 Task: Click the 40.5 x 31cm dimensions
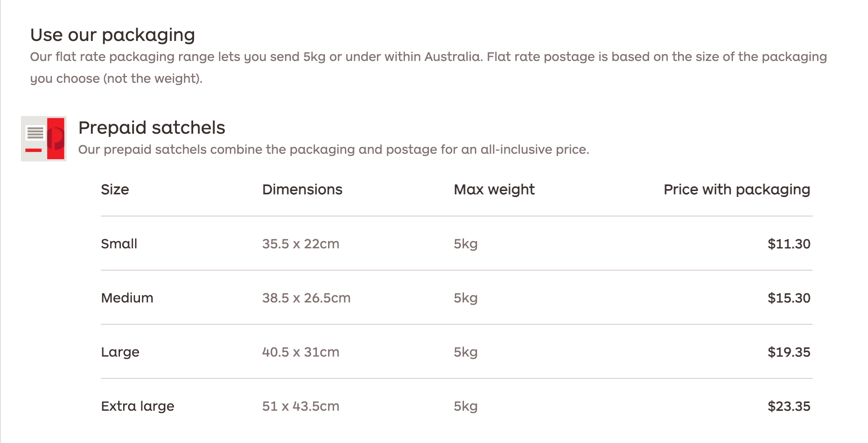point(301,352)
